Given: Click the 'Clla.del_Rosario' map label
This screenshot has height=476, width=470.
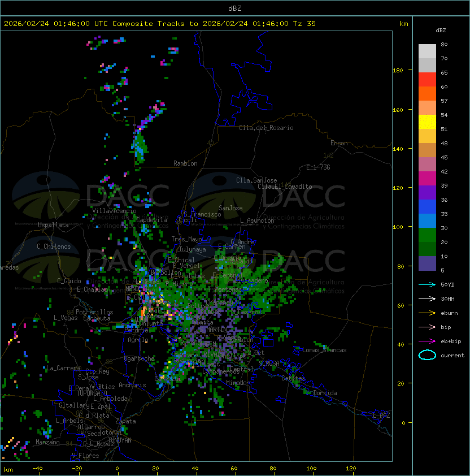Looking at the screenshot, I should pyautogui.click(x=266, y=128).
